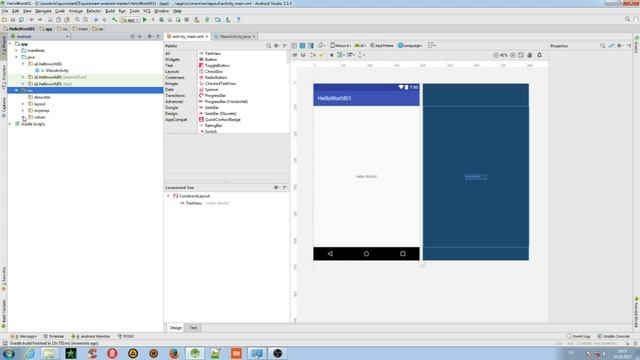Open the Android Monitor tool window
This screenshot has height=360, width=640.
tap(91, 336)
